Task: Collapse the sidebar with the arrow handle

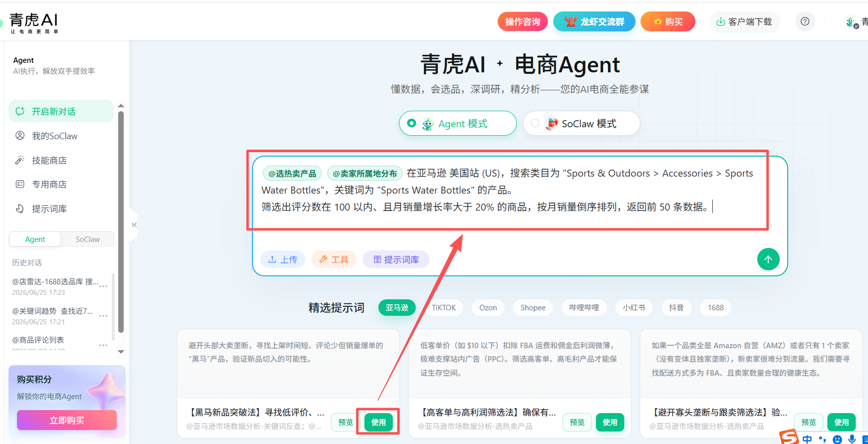Action: pyautogui.click(x=134, y=225)
